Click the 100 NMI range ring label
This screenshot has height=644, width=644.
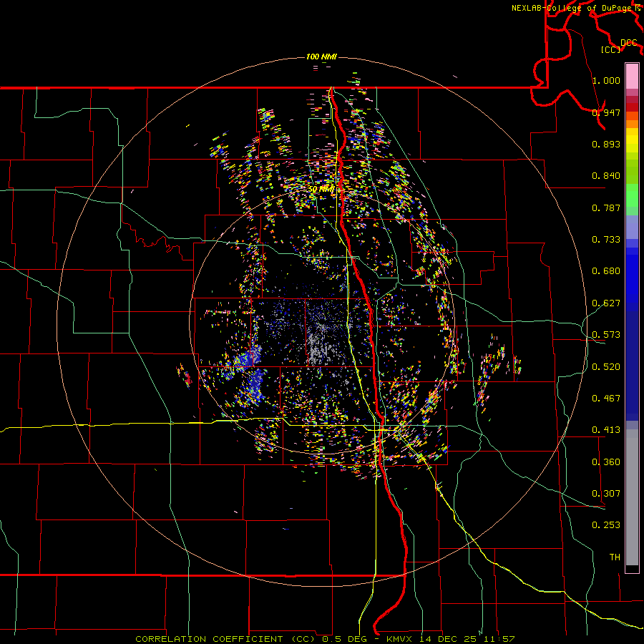(x=321, y=57)
